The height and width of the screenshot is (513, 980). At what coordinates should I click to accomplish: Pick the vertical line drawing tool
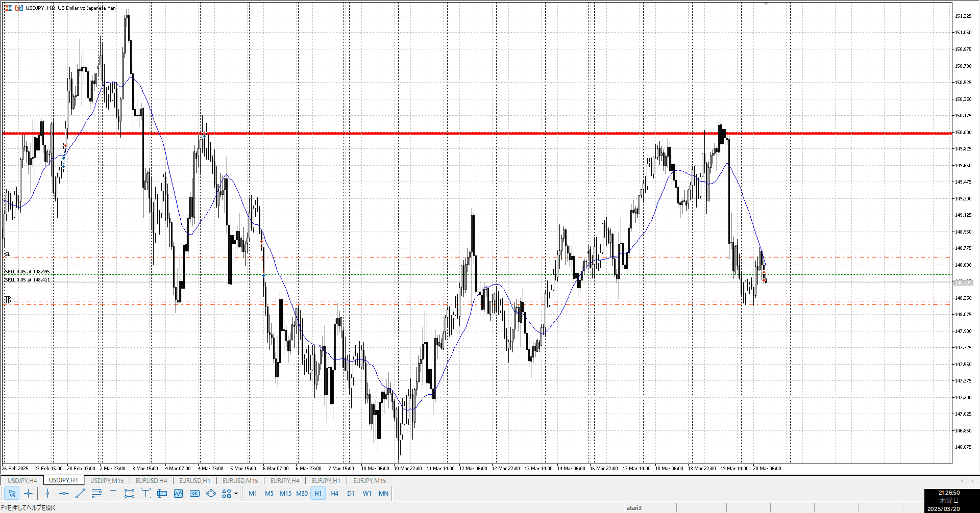point(47,493)
